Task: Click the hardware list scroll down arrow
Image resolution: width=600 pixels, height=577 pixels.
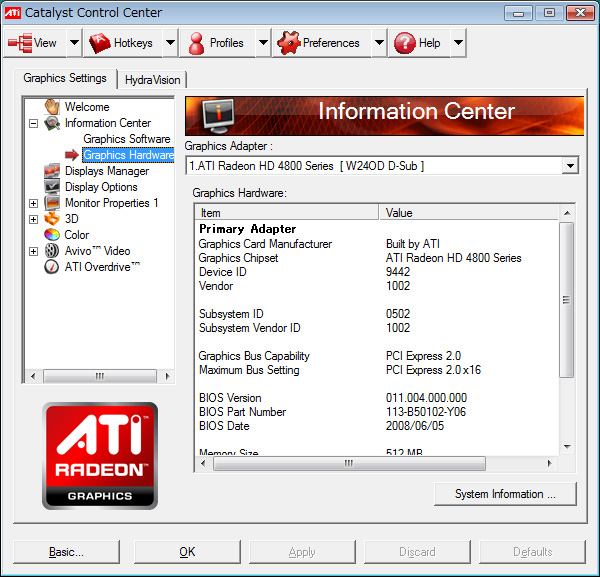Action: coord(567,447)
